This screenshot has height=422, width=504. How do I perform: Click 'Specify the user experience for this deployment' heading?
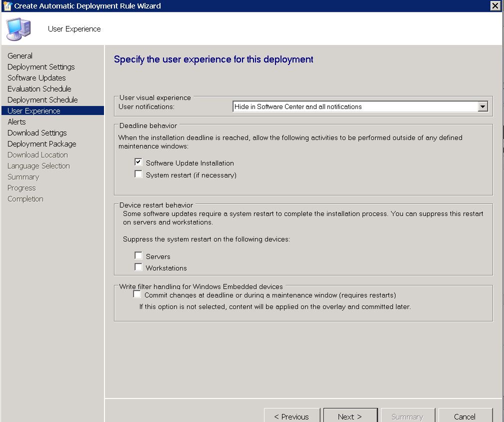click(x=213, y=59)
